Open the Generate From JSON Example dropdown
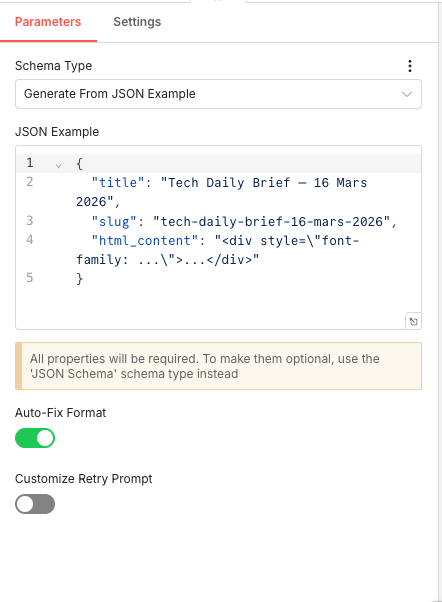Image resolution: width=442 pixels, height=602 pixels. (218, 94)
